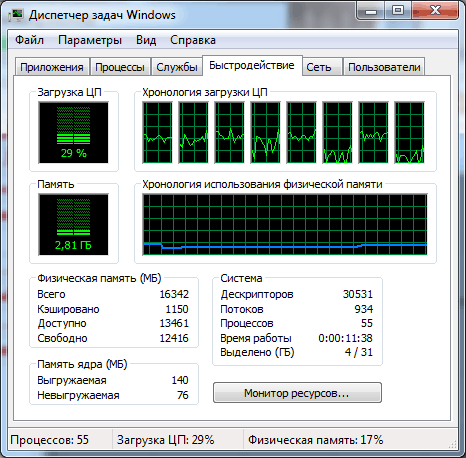
Task: Open the Параметры menu
Action: [90, 40]
